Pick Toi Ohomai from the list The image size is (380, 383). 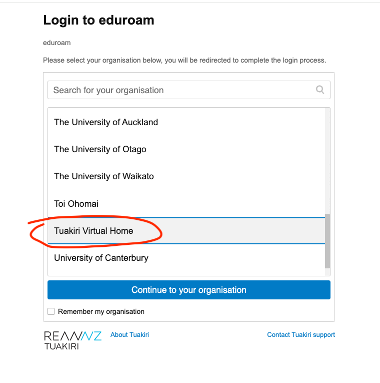(x=186, y=203)
